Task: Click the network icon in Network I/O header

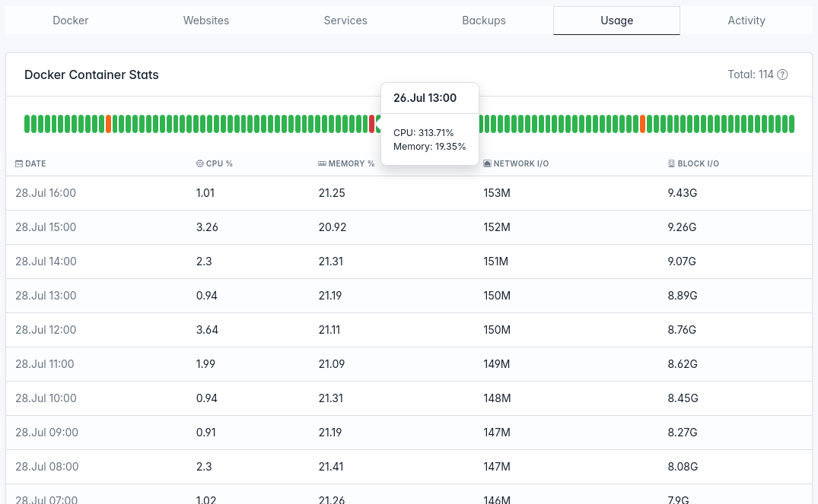Action: [488, 163]
